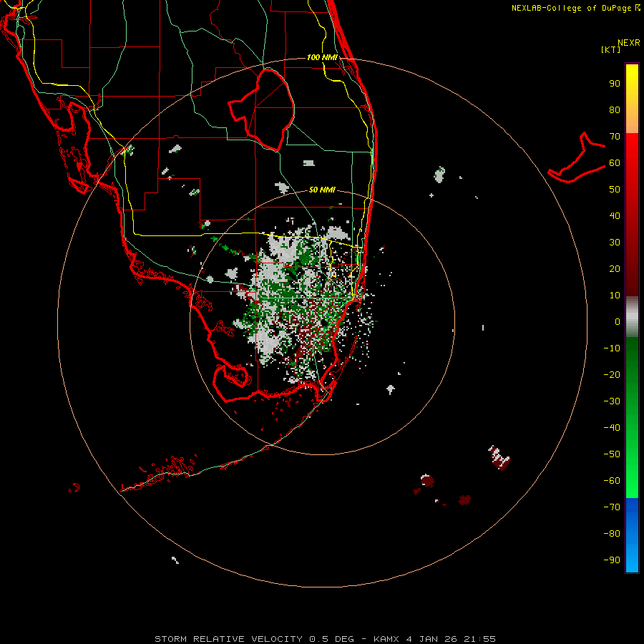
Task: Click the NEXR label above the scale
Action: click(628, 43)
